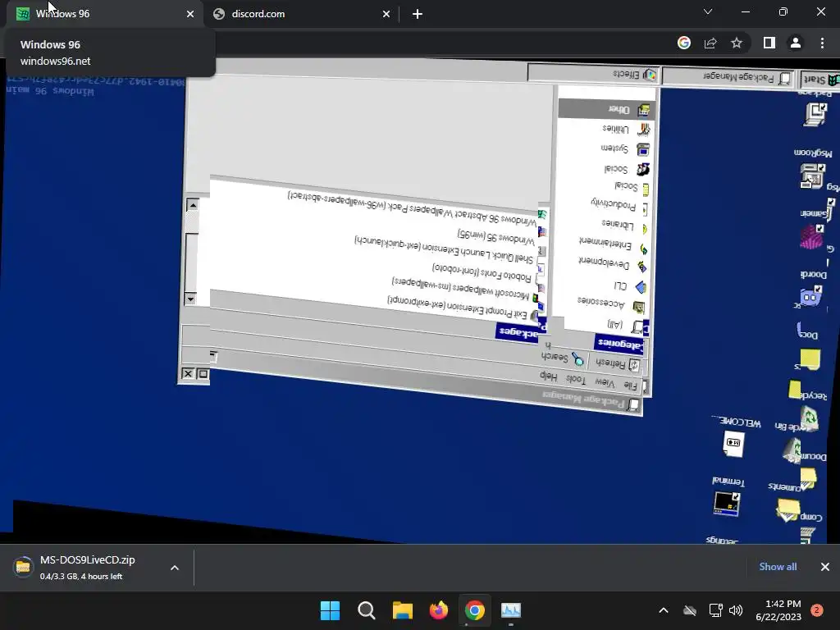This screenshot has width=840, height=630.
Task: Click the Google icon in address bar
Action: tap(684, 43)
